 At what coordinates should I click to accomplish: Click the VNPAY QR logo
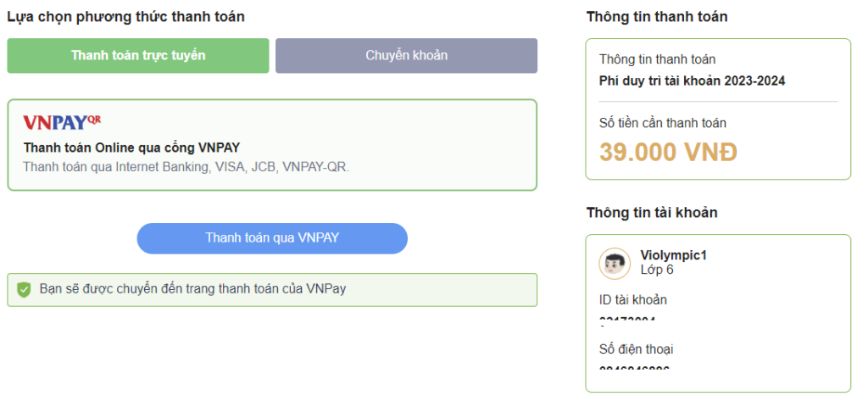click(x=62, y=122)
